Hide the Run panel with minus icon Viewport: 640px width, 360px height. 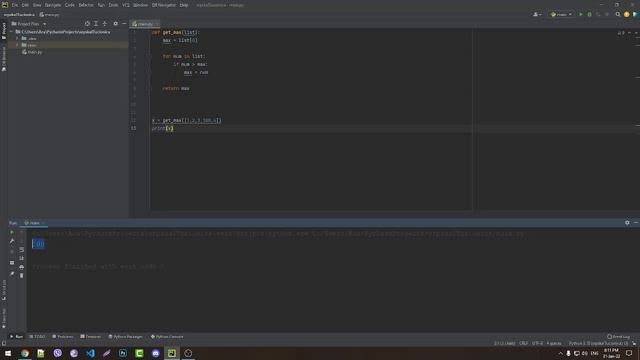[636, 222]
